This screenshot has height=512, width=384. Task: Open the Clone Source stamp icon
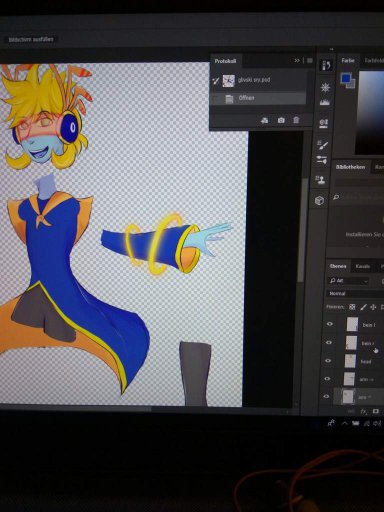point(321,180)
